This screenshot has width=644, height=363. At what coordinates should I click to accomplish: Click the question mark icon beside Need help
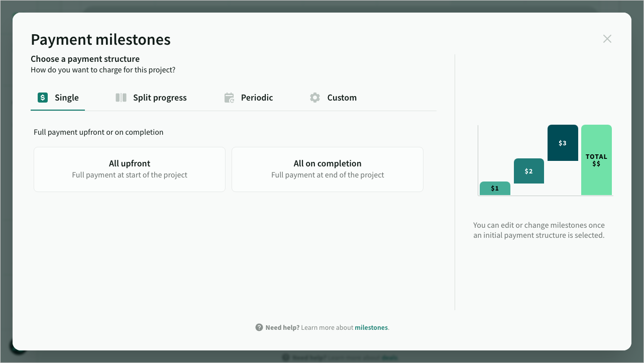258,327
